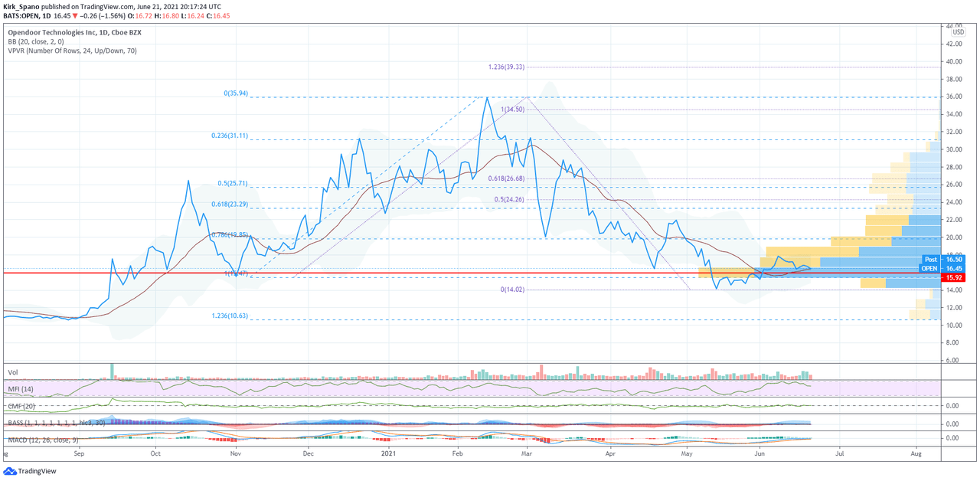Click the 24.00 price axis value
980x481 pixels.
955,202
